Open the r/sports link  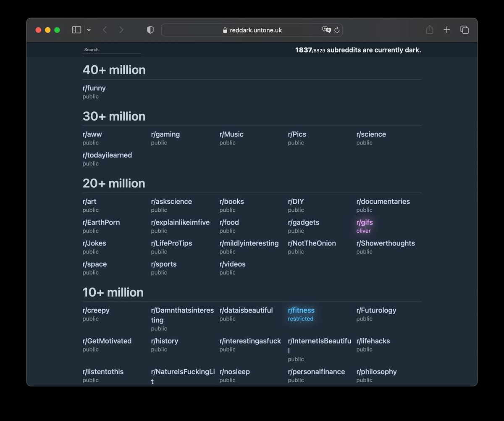[164, 264]
